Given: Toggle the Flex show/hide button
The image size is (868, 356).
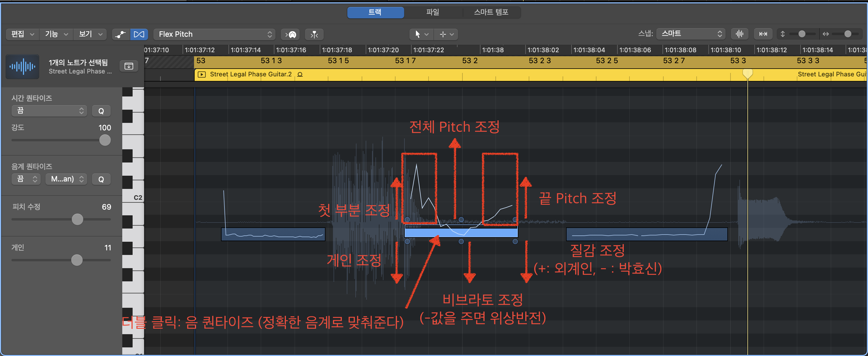Looking at the screenshot, I should [139, 34].
